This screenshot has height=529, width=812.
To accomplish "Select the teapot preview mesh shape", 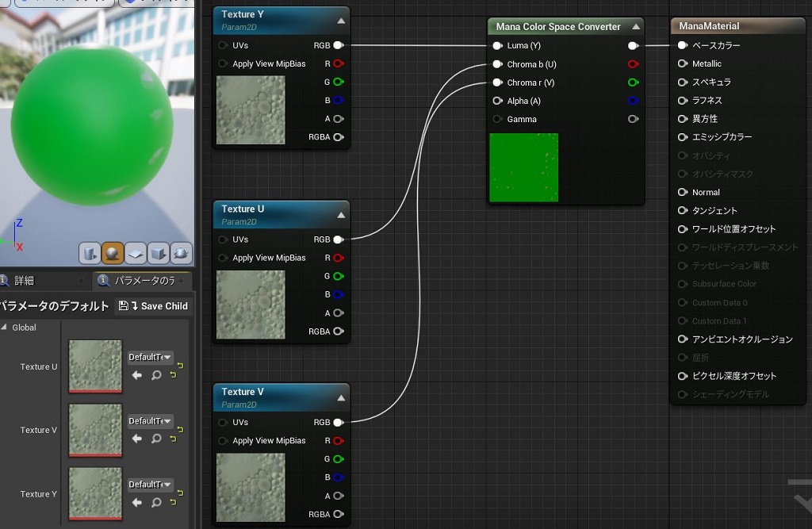I will [x=179, y=252].
